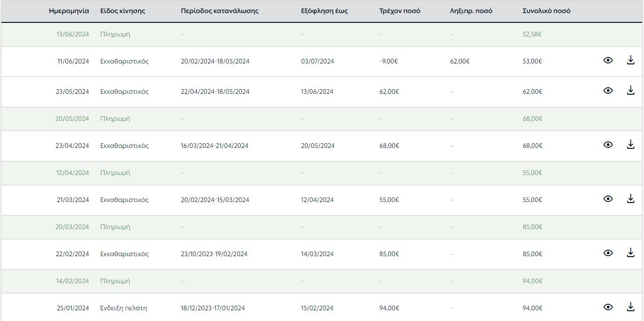Select the 52,58€ payment total
644x321 pixels.
tap(533, 35)
